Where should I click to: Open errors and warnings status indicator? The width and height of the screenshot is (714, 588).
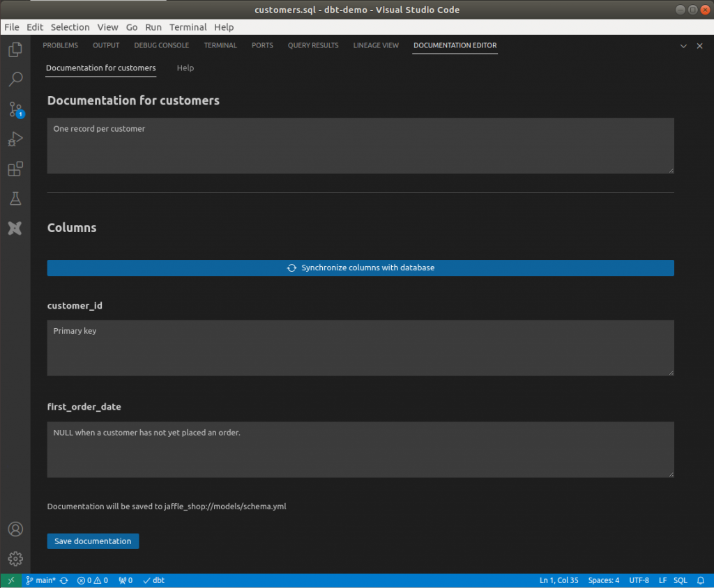(93, 580)
